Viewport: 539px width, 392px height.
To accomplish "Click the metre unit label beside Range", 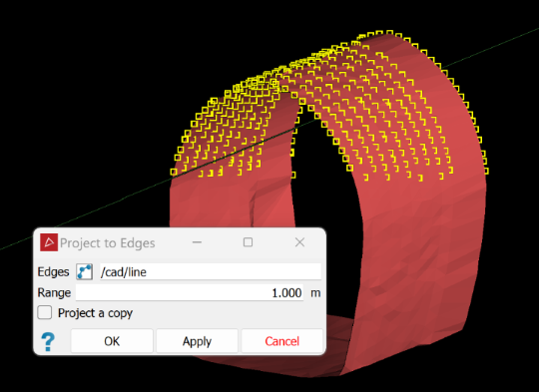I will (315, 293).
